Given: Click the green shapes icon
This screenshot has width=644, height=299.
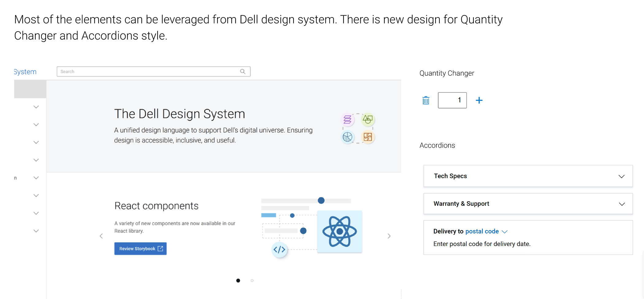Looking at the screenshot, I should [368, 119].
